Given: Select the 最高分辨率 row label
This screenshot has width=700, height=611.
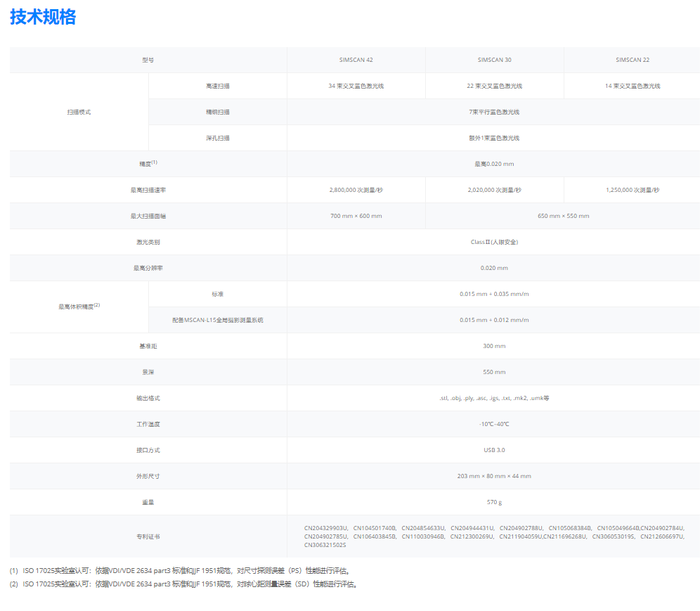Looking at the screenshot, I should pyautogui.click(x=148, y=268).
